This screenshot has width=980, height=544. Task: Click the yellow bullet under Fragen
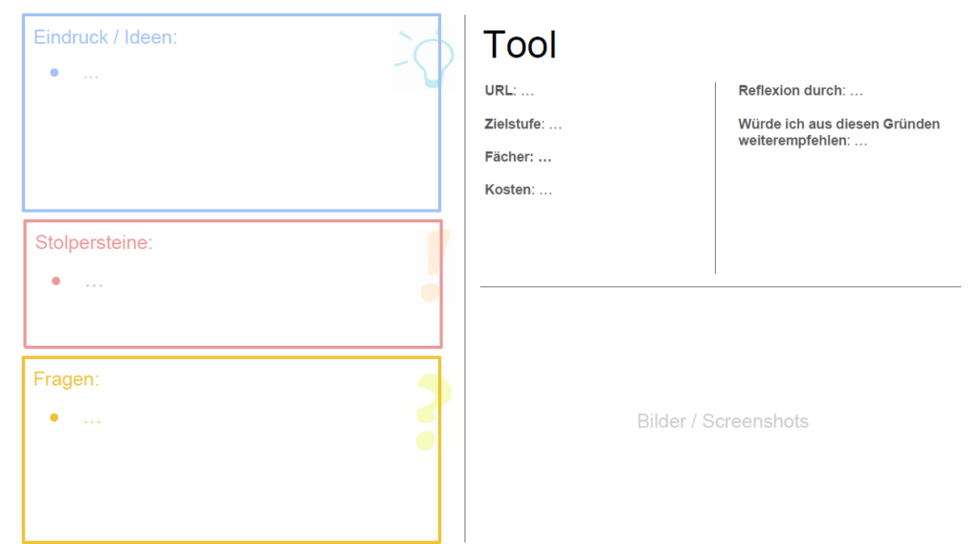point(55,418)
